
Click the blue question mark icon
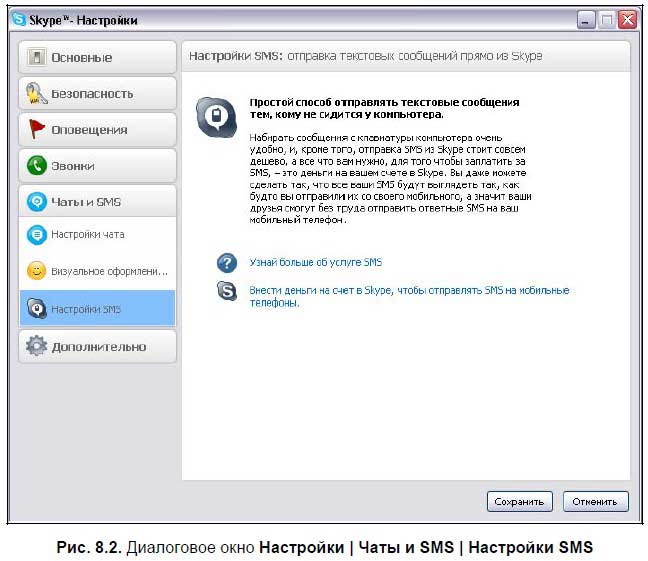point(227,263)
